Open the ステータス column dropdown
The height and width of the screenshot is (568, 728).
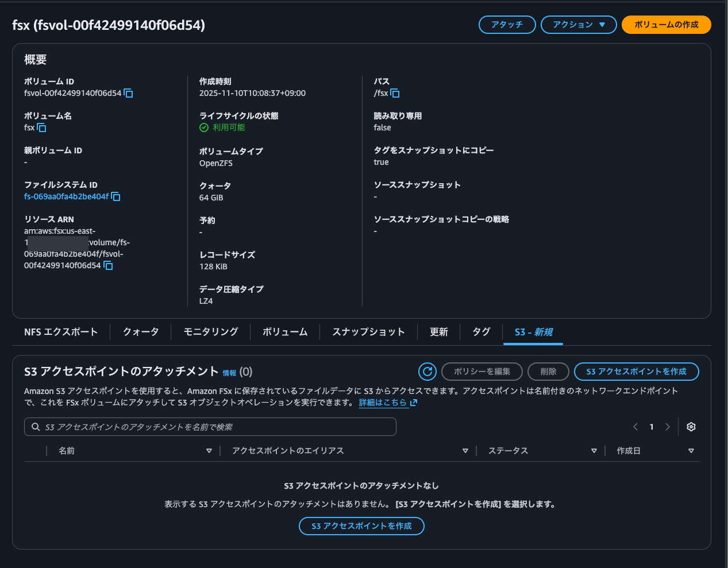594,451
